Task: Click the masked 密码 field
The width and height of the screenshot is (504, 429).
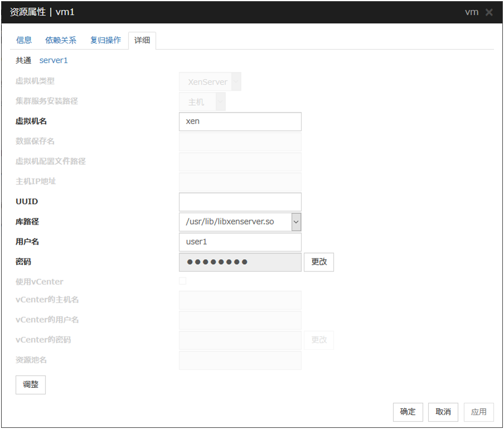Action: coord(240,262)
